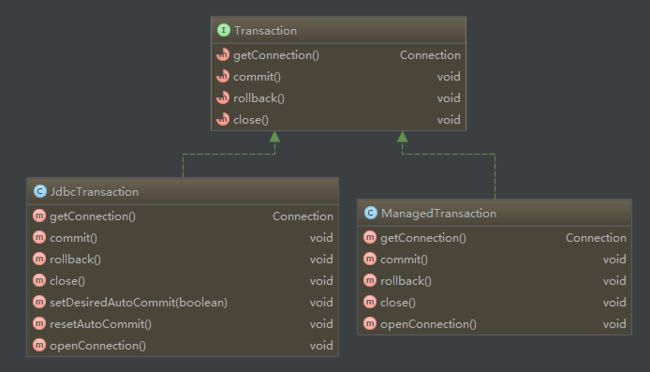This screenshot has height=372, width=650.
Task: Select setDesiredAutoCommit(boolean) method row
Action: click(x=182, y=302)
